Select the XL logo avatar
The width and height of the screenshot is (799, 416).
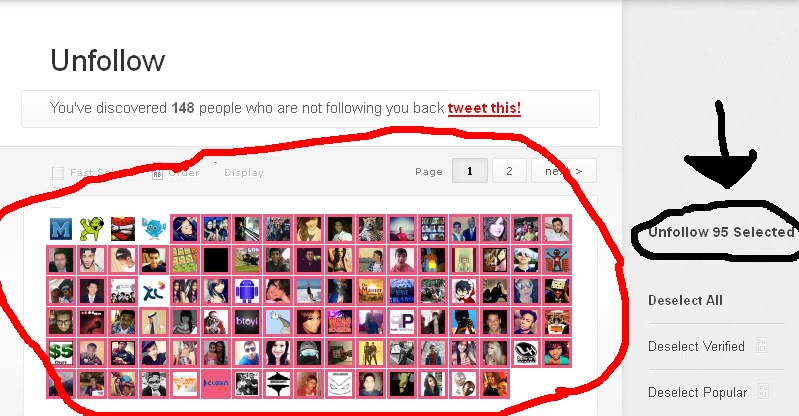point(154,291)
